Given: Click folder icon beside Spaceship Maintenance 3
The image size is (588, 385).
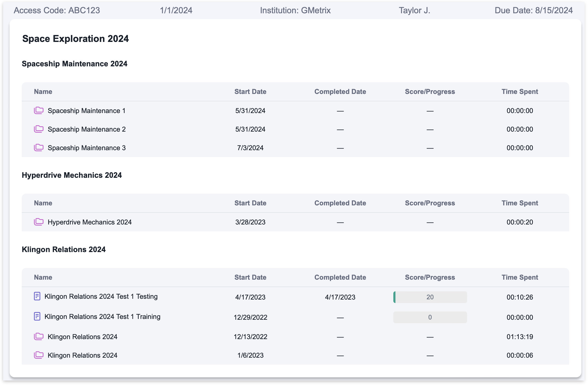Looking at the screenshot, I should (x=39, y=148).
